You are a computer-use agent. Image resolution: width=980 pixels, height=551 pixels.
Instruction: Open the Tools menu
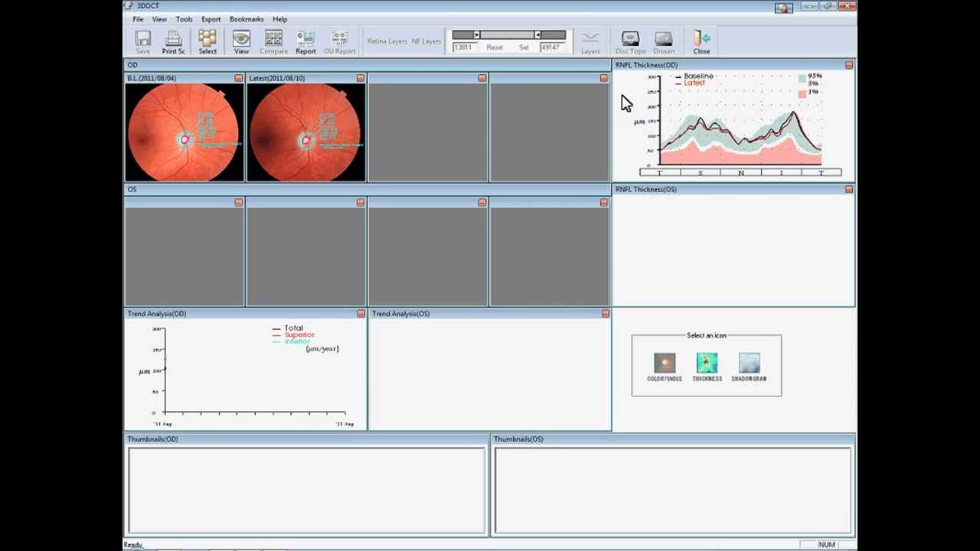click(x=184, y=19)
